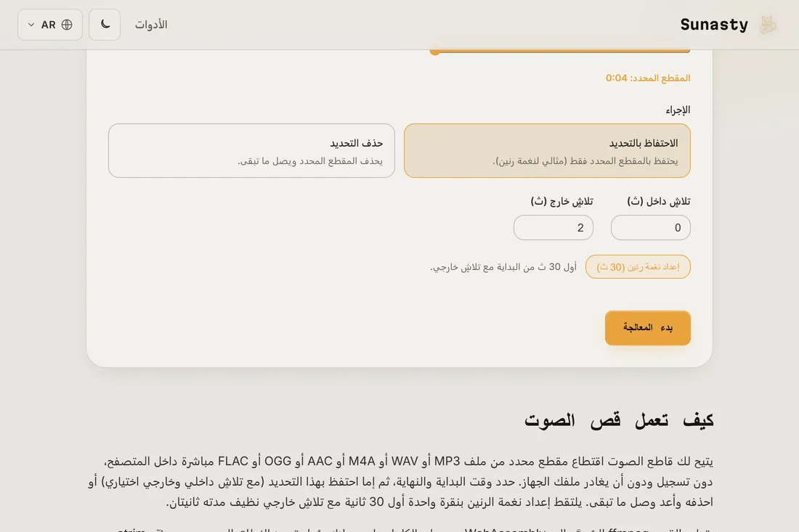Click the globe language icon

coord(67,25)
